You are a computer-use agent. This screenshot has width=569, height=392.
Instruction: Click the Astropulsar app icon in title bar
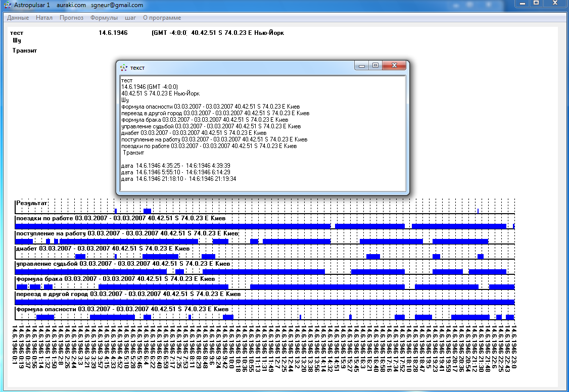[x=8, y=5]
